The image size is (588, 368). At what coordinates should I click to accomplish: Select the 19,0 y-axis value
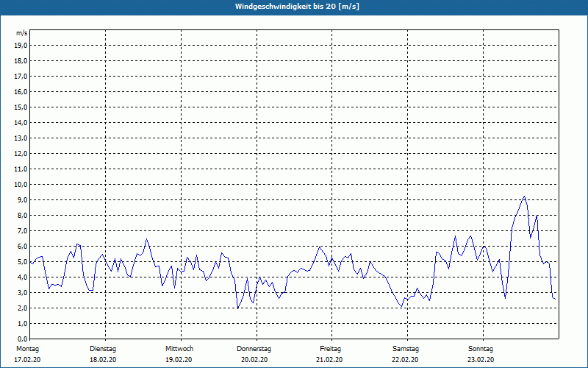click(21, 46)
